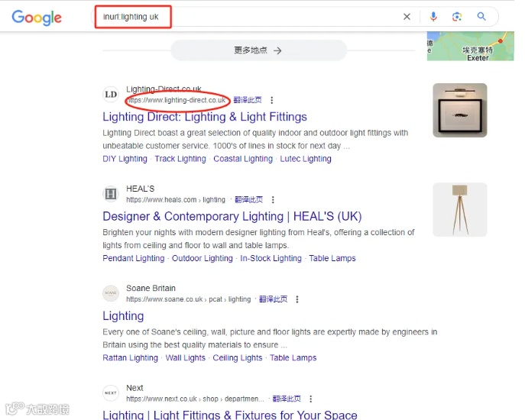The height and width of the screenshot is (420, 525).
Task: Open the Pendant Lighting sitelink
Action: click(134, 258)
